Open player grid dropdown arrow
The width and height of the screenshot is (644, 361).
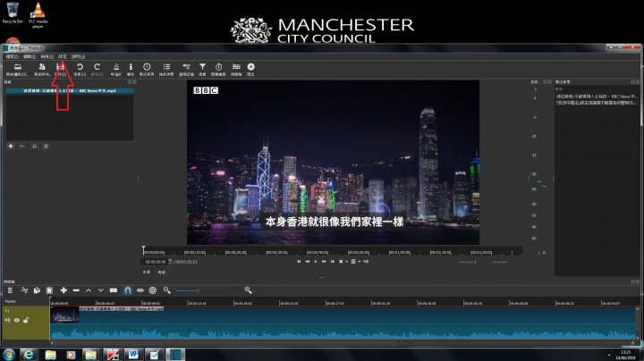(359, 261)
